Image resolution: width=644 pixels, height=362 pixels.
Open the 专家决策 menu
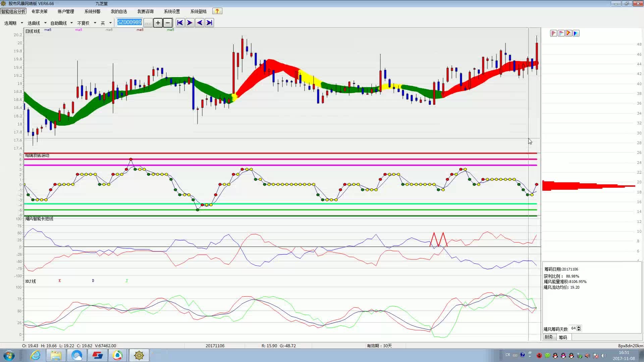tap(39, 11)
